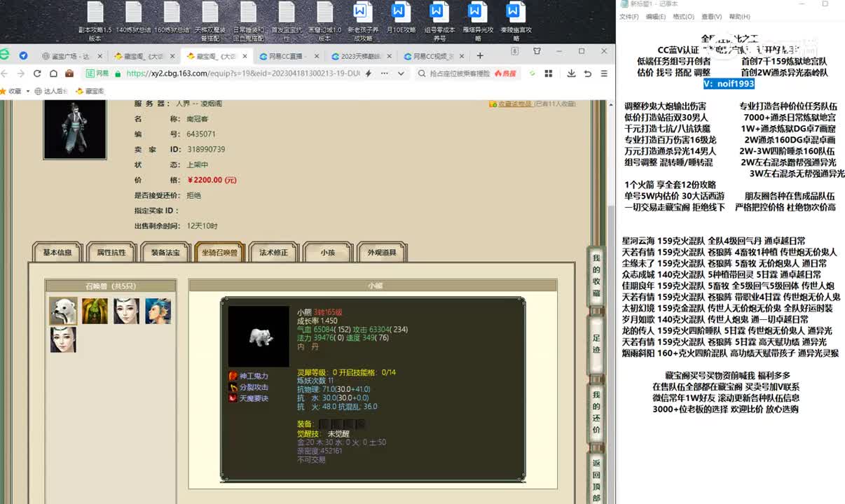Viewport: 845px width, 504px height.
Task: Switch to 小孩 tab
Action: [327, 253]
